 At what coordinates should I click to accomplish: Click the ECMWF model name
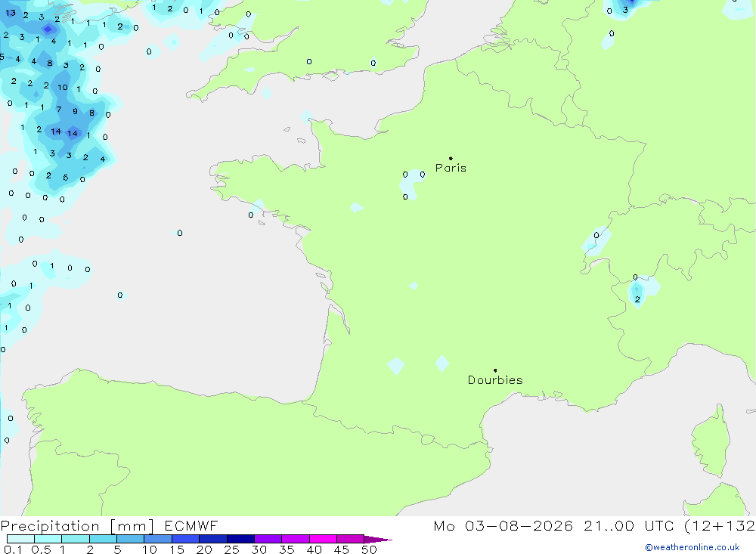(191, 525)
